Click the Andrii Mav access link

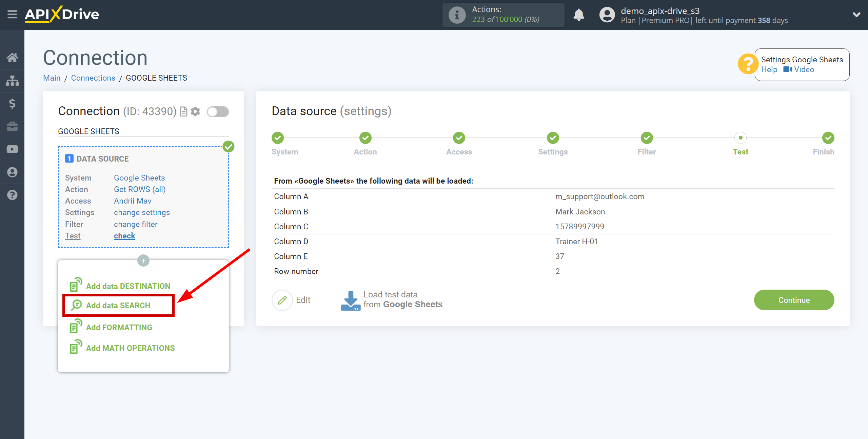click(133, 201)
